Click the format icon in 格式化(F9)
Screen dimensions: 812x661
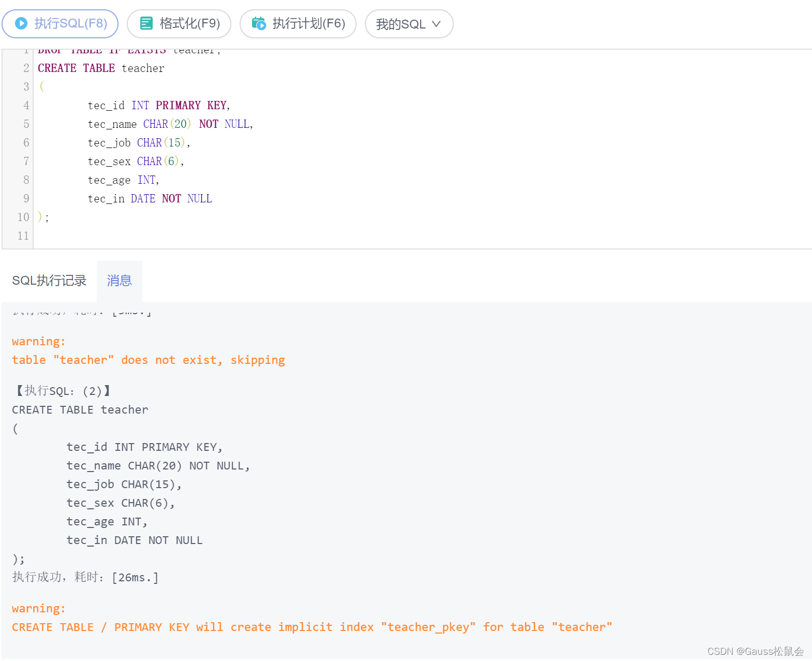[x=146, y=23]
